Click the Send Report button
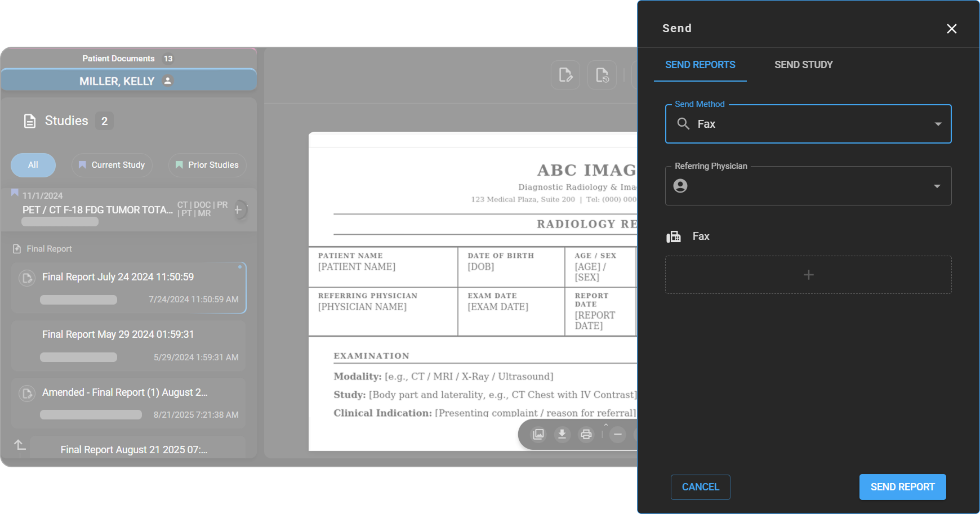Image resolution: width=980 pixels, height=514 pixels. click(902, 487)
